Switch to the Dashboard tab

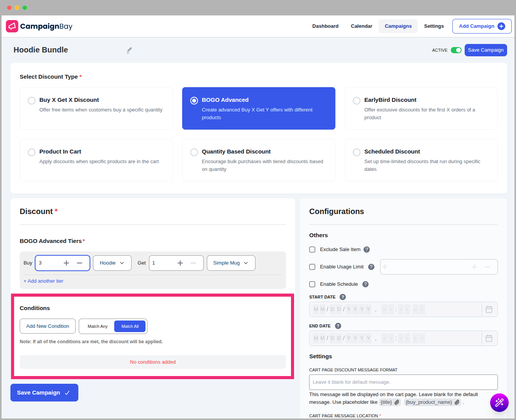(x=325, y=26)
